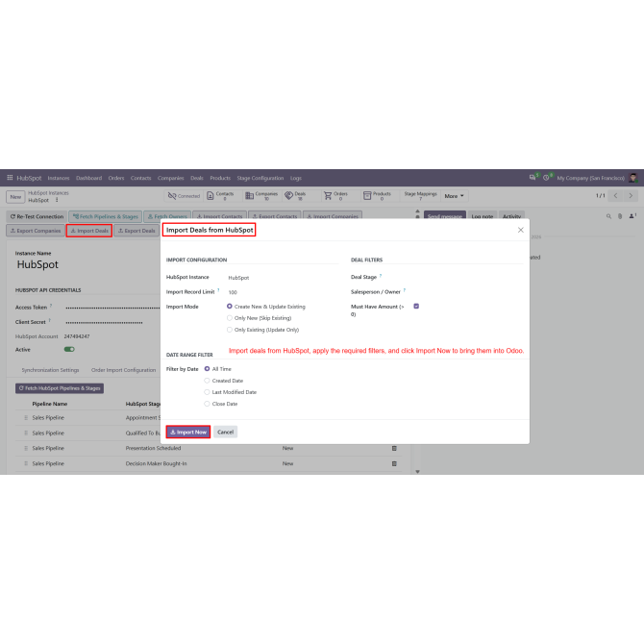Click the New record button

15,197
